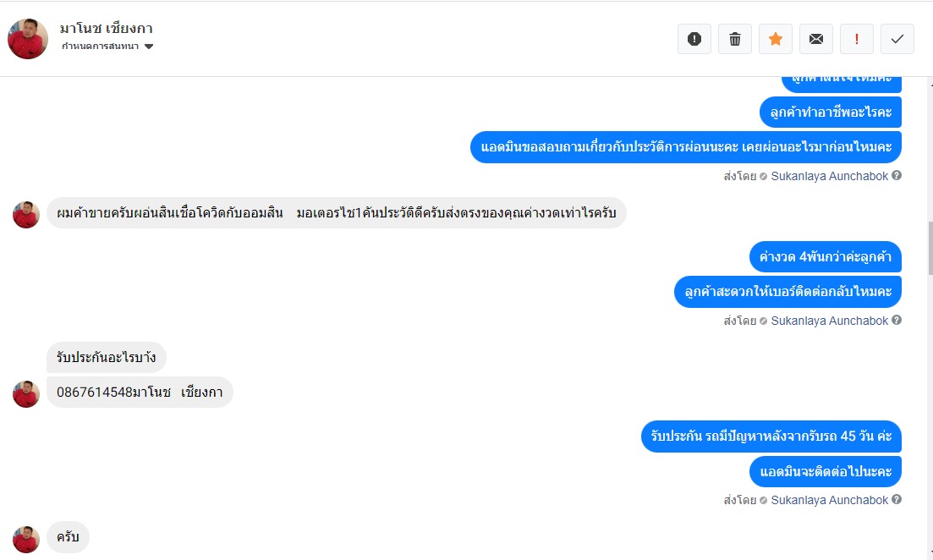Click the ค่างวด 4พันกว่าค่ะลูกค้า message bubble
Image resolution: width=933 pixels, height=560 pixels.
pyautogui.click(x=825, y=256)
